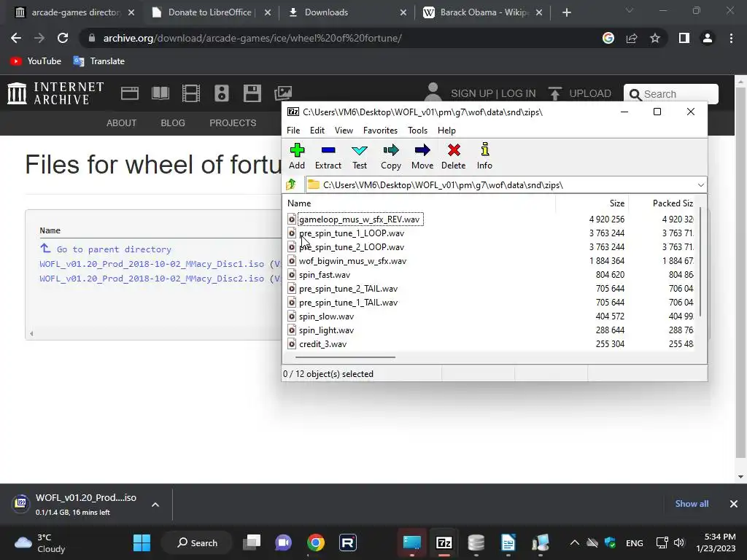
Task: Open a new Chrome tab
Action: point(566,12)
